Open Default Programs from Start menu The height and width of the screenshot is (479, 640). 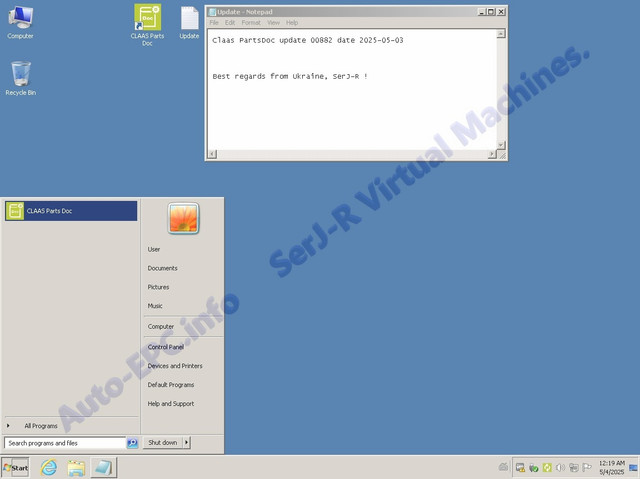[171, 384]
